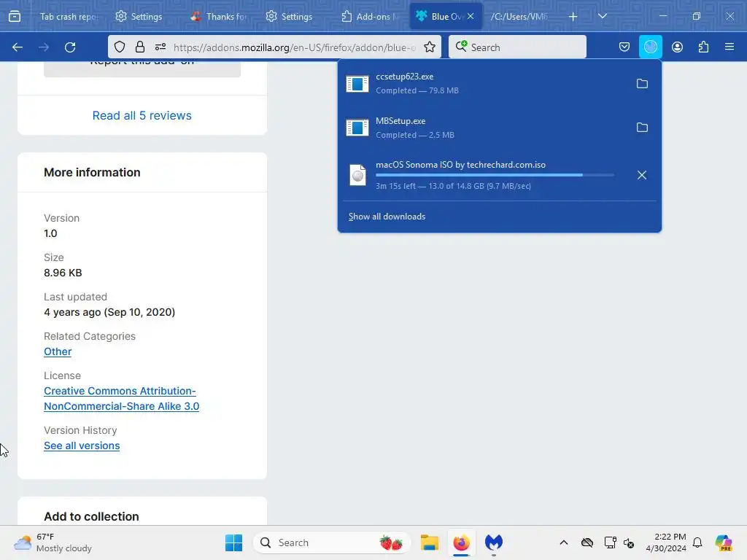Go forward with the forward arrow
Image resolution: width=747 pixels, height=560 pixels.
coord(44,47)
